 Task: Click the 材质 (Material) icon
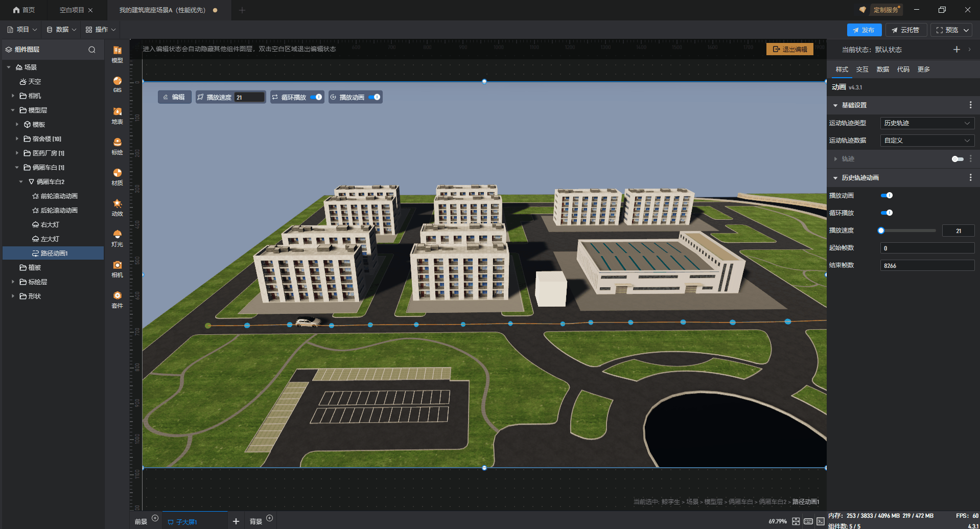point(117,176)
